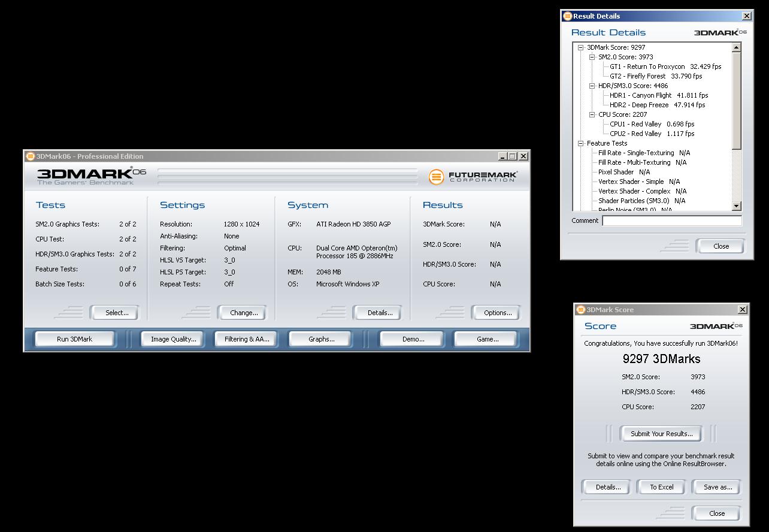Viewport: 769px width, 532px height.
Task: Click 3DMark Score window title icon
Action: pos(580,310)
